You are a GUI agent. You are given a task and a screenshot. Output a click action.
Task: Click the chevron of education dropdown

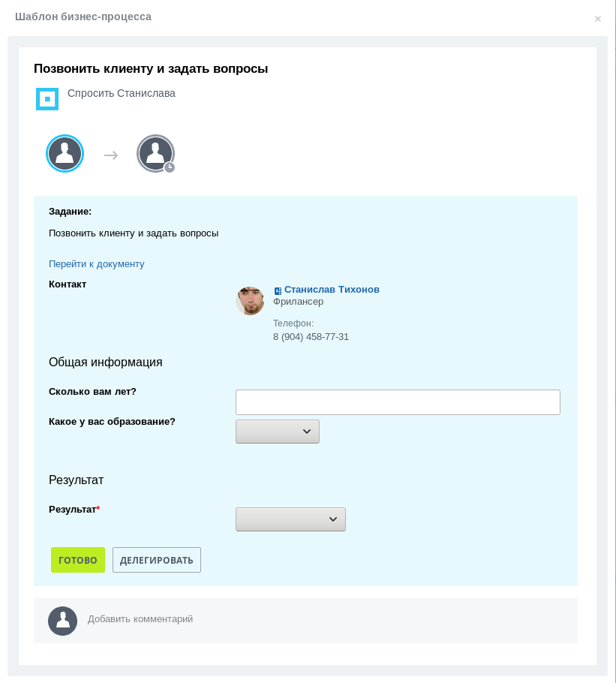click(x=306, y=432)
